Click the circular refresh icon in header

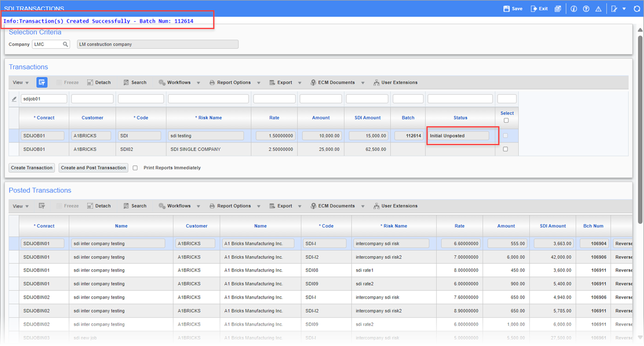[637, 9]
